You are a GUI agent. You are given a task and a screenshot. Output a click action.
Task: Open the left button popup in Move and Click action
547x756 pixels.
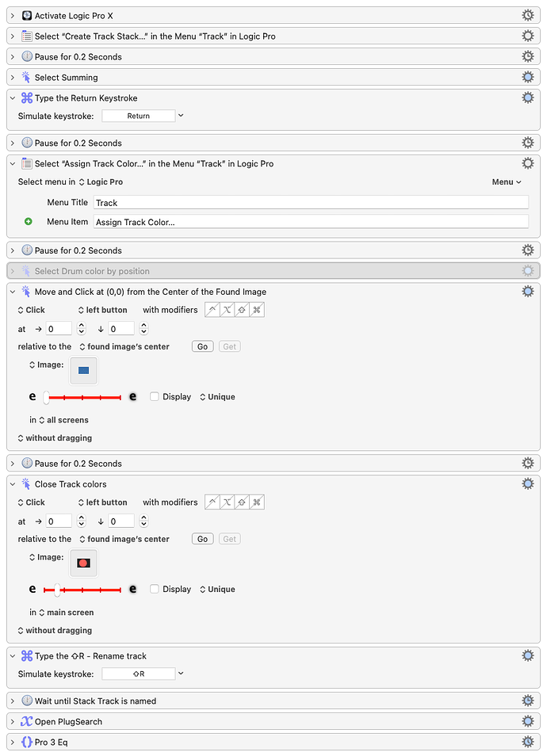[103, 310]
